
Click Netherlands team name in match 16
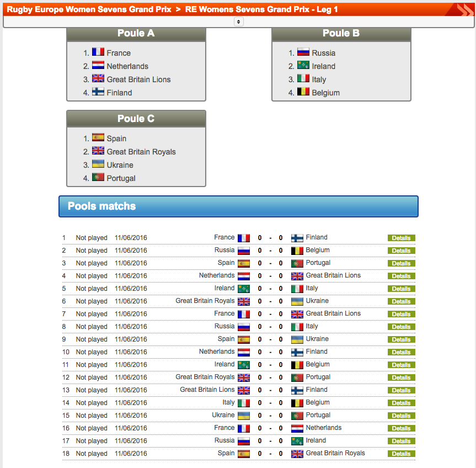click(x=323, y=428)
